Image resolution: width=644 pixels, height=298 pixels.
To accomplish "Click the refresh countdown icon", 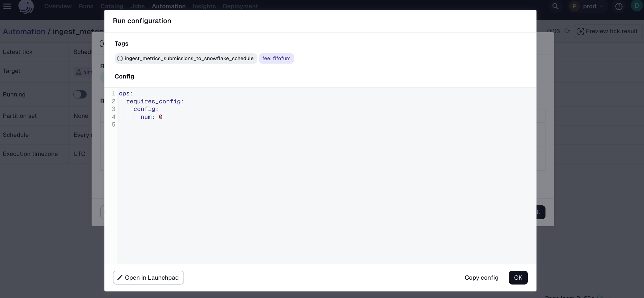I will pyautogui.click(x=567, y=31).
